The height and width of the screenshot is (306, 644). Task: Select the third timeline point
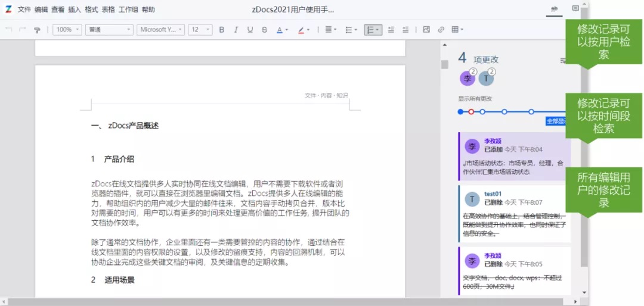tap(482, 111)
